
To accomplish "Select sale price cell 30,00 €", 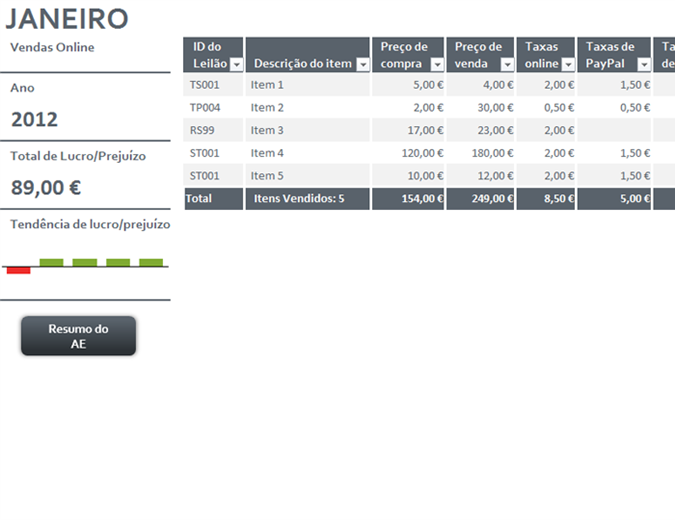I will tap(480, 108).
